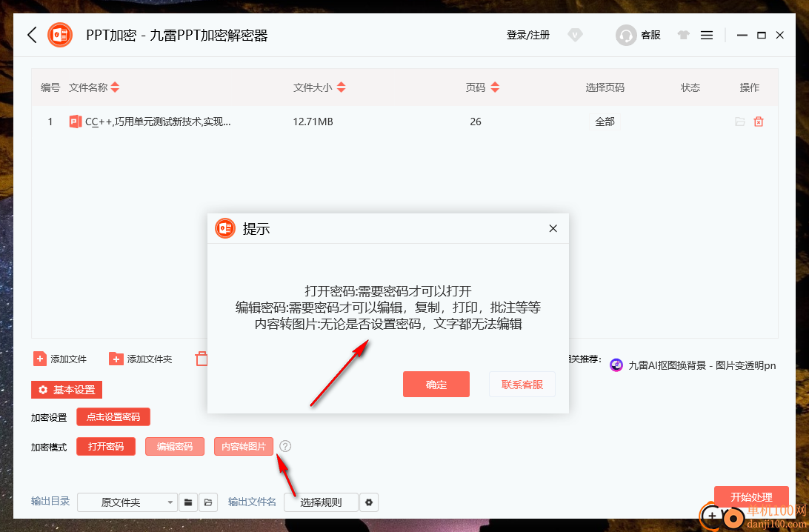Select 编辑密码 encryption mode

coord(175,446)
